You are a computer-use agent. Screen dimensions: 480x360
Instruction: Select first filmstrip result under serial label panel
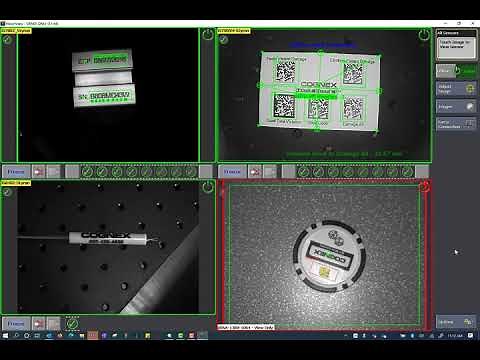pos(87,172)
